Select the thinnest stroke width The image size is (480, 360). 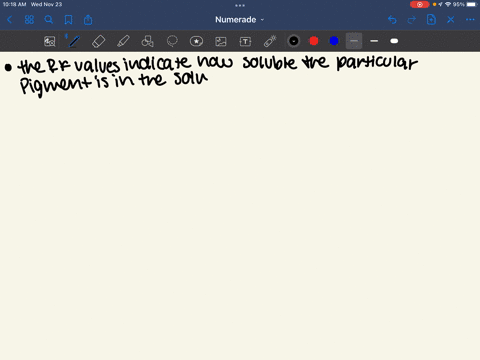[354, 41]
